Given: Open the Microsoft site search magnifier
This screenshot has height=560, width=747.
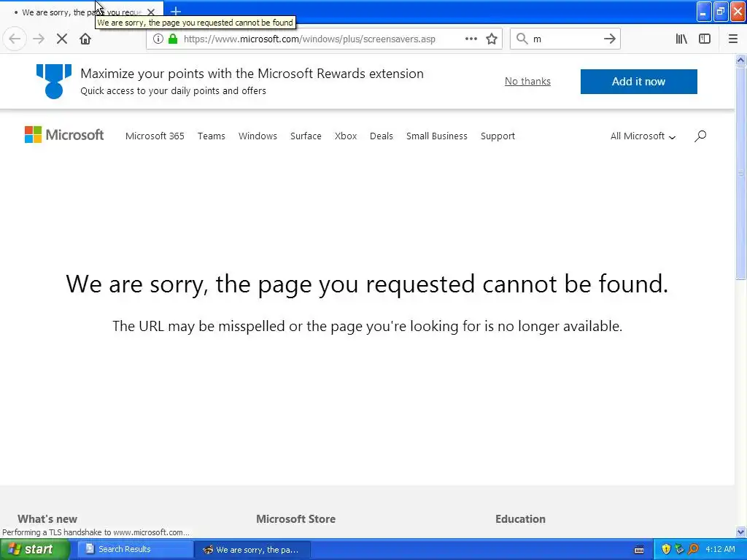Looking at the screenshot, I should [x=700, y=136].
